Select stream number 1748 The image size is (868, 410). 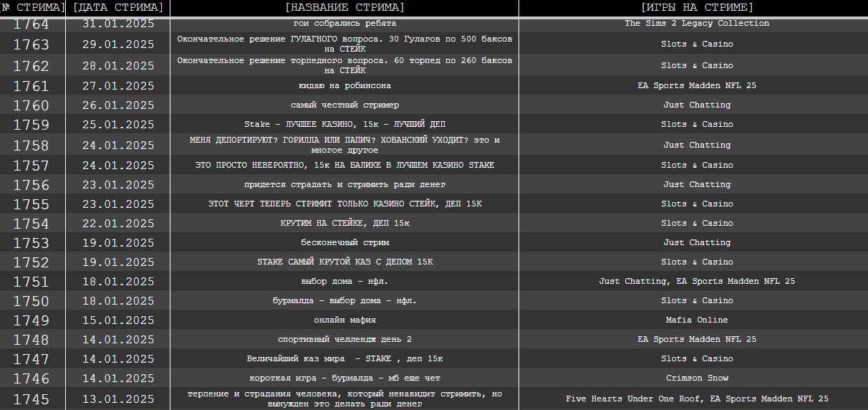pyautogui.click(x=32, y=340)
